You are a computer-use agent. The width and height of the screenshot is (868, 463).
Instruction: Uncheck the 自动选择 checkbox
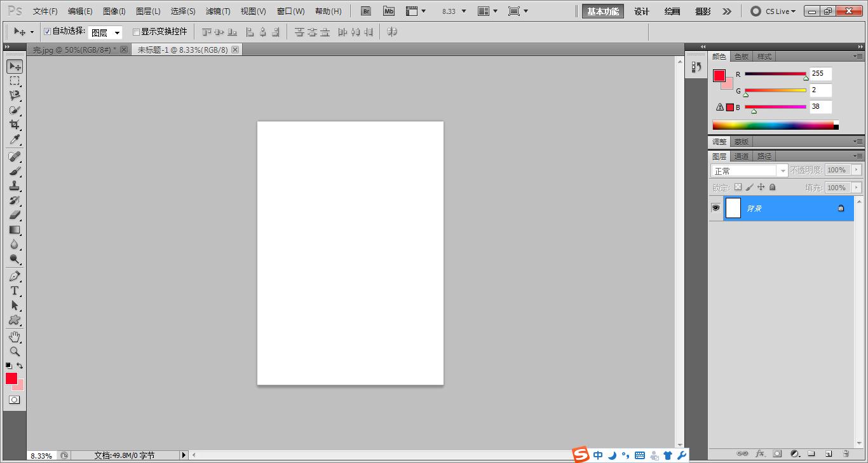47,31
